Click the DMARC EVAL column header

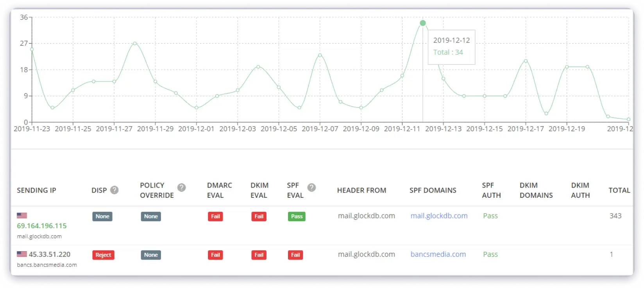(220, 190)
